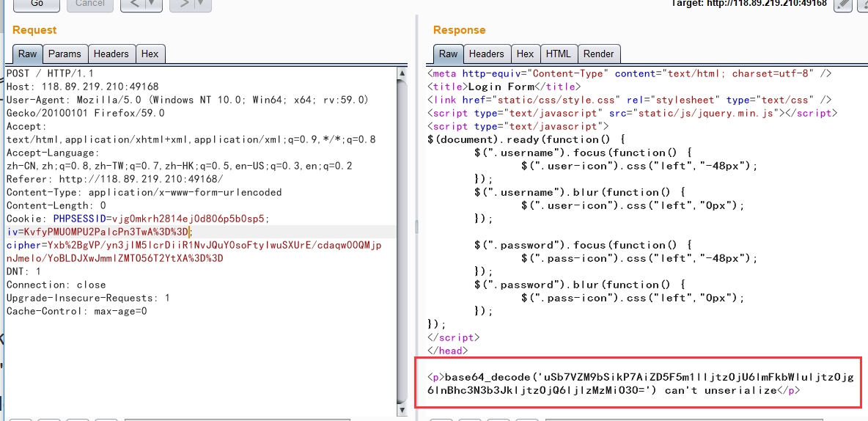Click the request scrollbar up arrow
Screen dimensions: 868x421
(401, 73)
